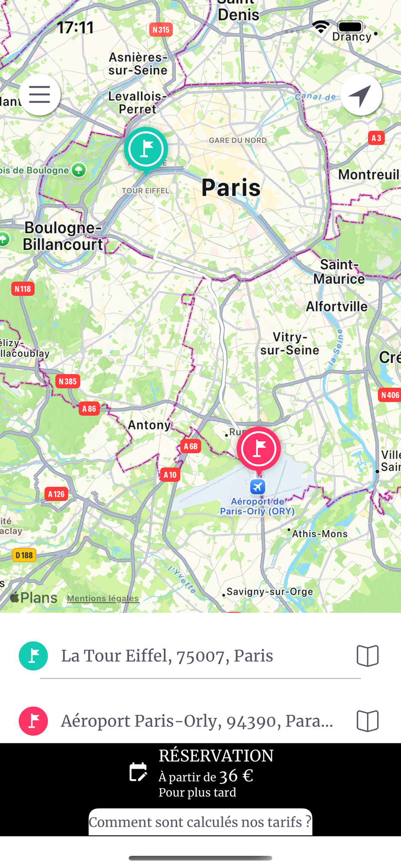Tap the Tour Eiffel map label
This screenshot has width=401, height=868.
click(146, 191)
